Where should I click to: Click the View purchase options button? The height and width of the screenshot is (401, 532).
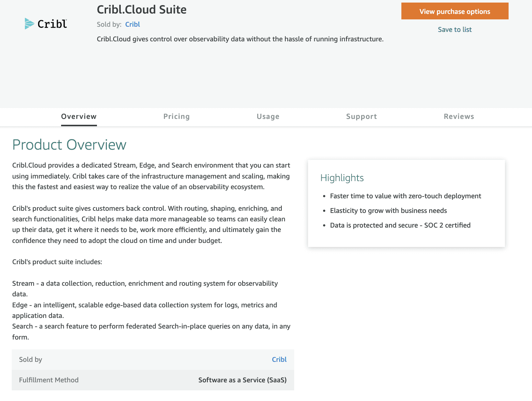pyautogui.click(x=454, y=11)
